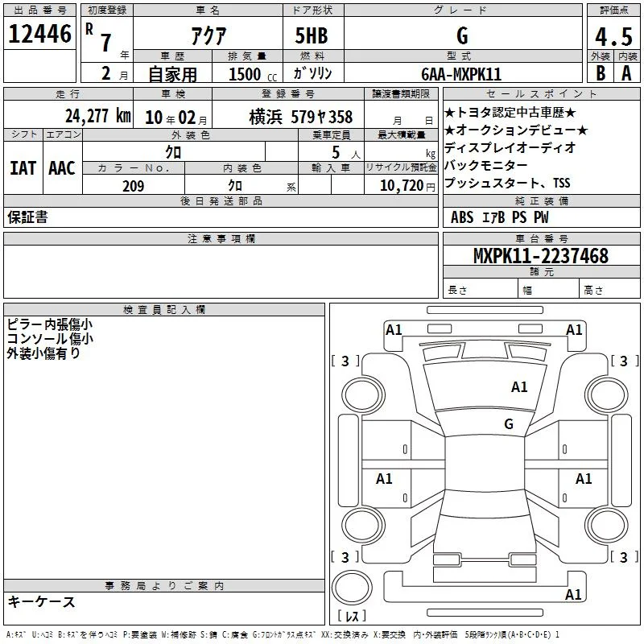Select the seating capacity 5 人
644x644 pixels.
pos(346,153)
